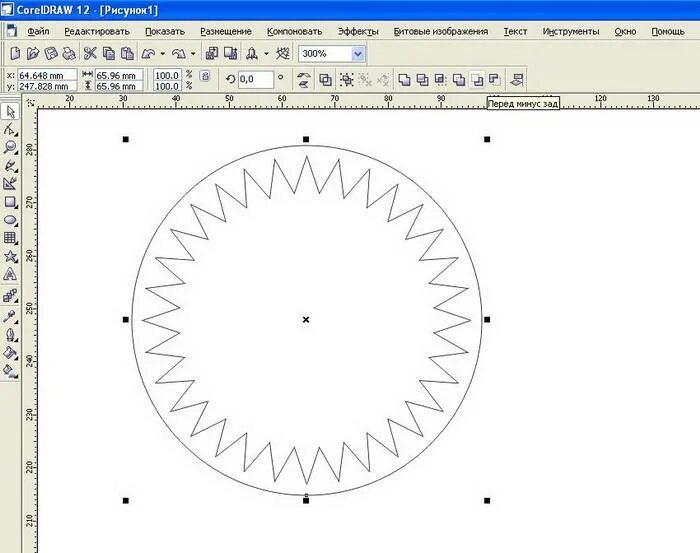This screenshot has width=700, height=553.
Task: Click the Group objects icon
Action: [x=346, y=80]
